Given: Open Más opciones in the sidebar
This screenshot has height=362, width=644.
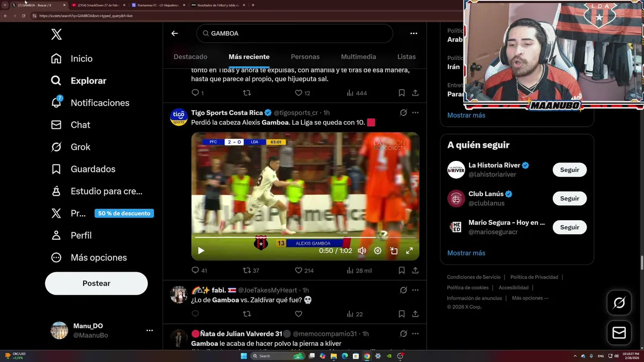Looking at the screenshot, I should coord(89,257).
